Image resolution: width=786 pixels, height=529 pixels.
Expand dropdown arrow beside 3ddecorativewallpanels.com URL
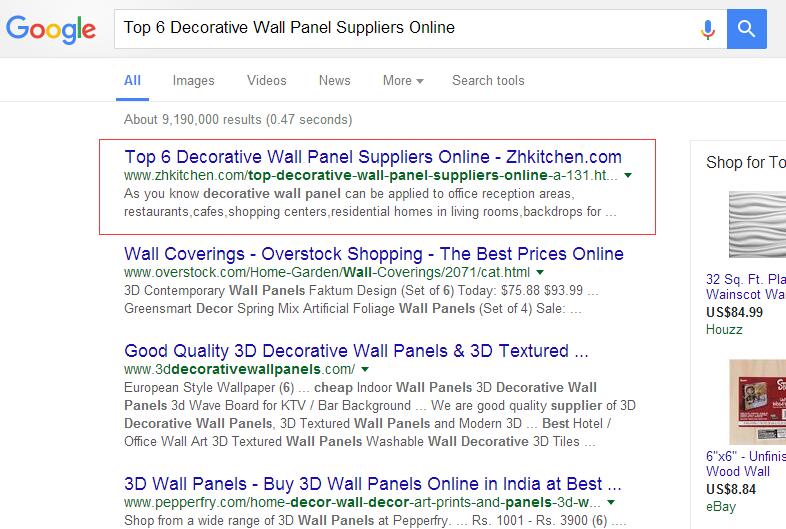tap(365, 369)
